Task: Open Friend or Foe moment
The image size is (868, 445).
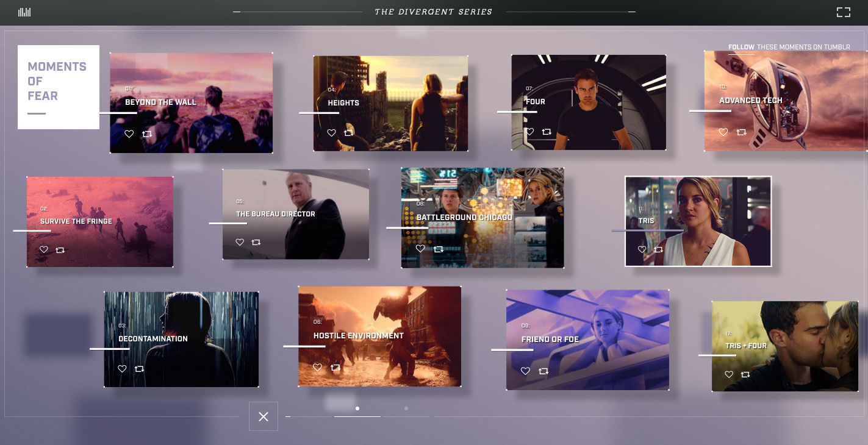Action: click(587, 340)
